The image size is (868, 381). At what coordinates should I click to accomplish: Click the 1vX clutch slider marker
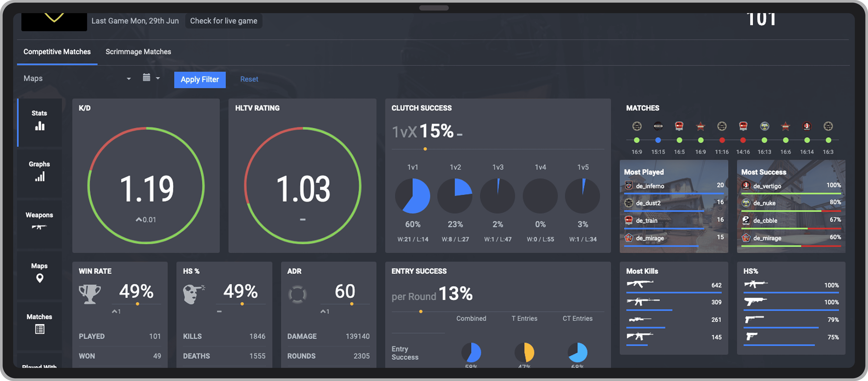425,149
